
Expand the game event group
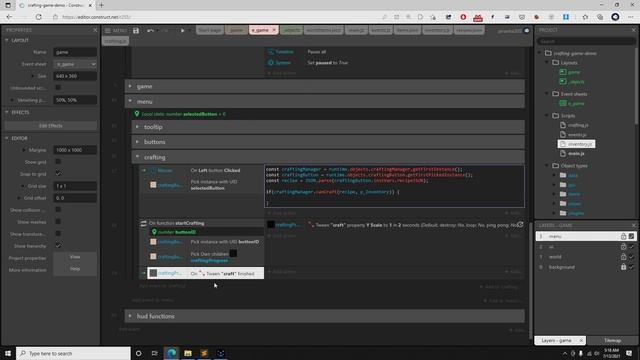pyautogui.click(x=130, y=86)
